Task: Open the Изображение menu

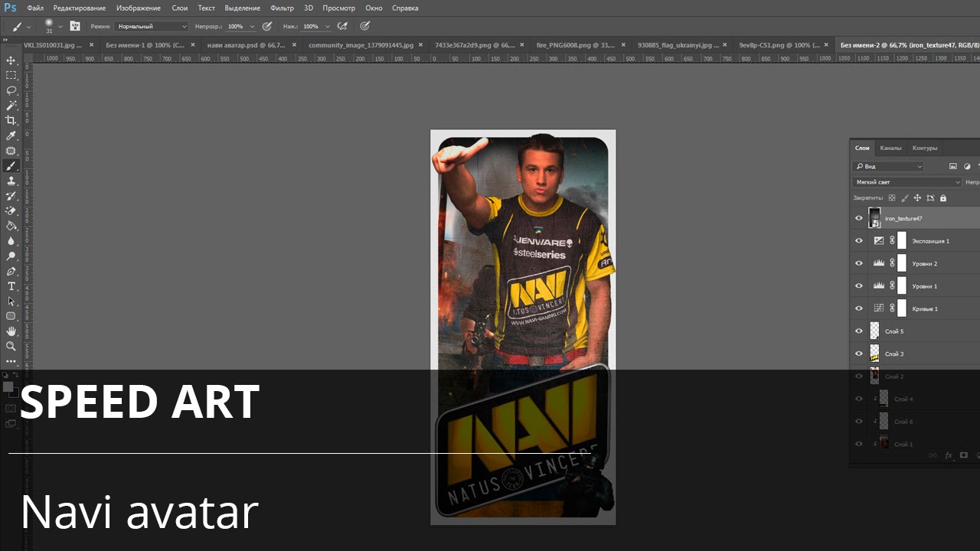Action: [139, 8]
